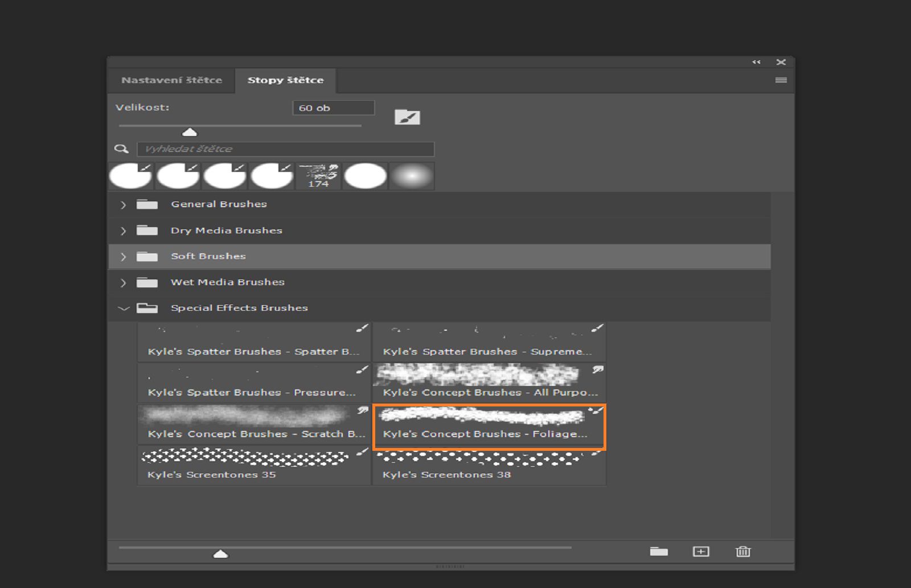Select the Soft Brushes label
The width and height of the screenshot is (911, 588).
click(x=208, y=256)
